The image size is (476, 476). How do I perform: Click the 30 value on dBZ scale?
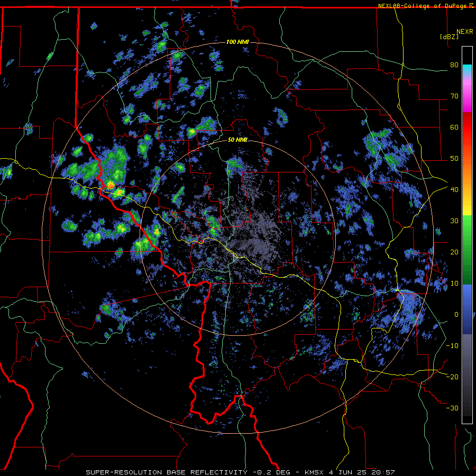click(454, 221)
